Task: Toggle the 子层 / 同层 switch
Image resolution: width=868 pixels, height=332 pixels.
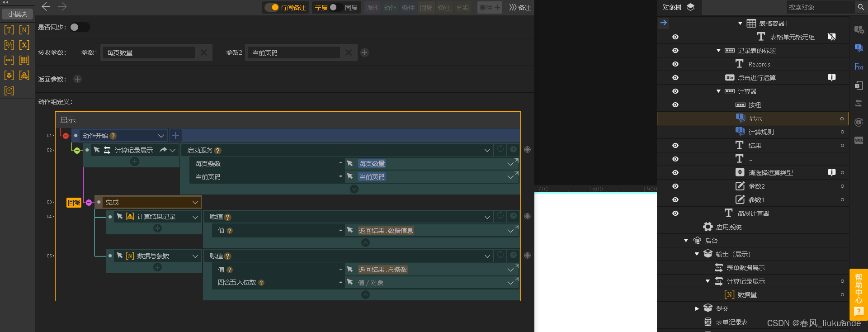Action: [x=336, y=7]
